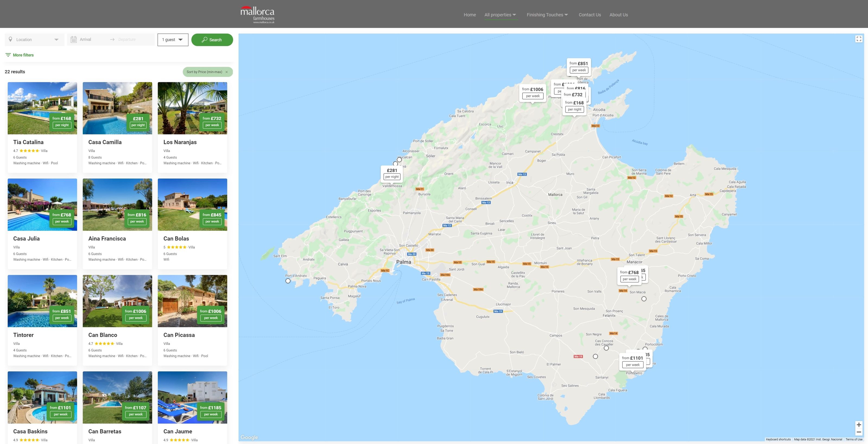
Task: Zoom out on the map
Action: point(859,432)
